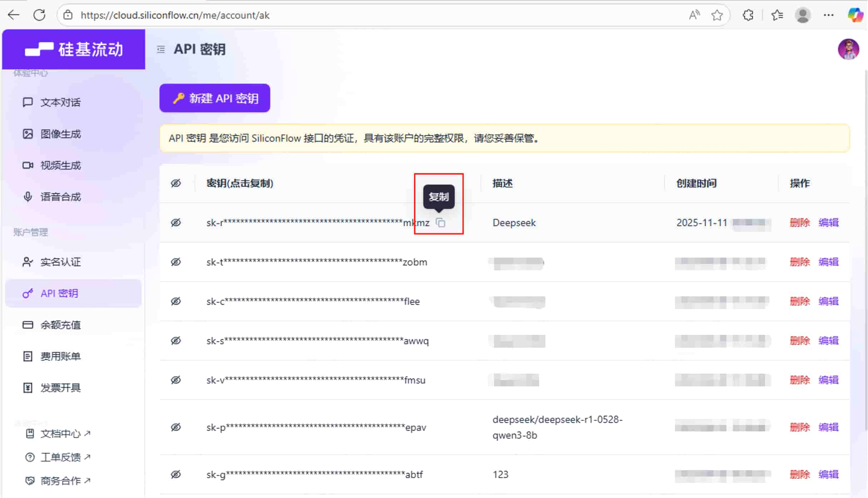Collapse the sidebar panel near API 密钥 title
This screenshot has width=868, height=498.
pyautogui.click(x=161, y=49)
